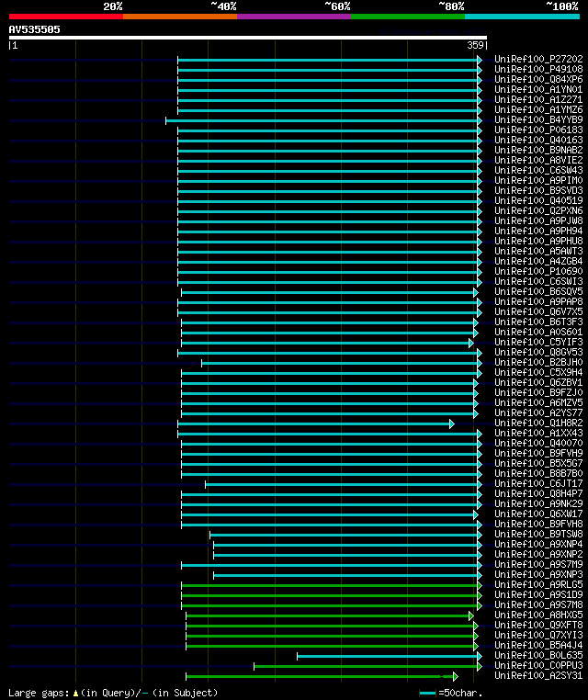Viewport: 588px width, 700px height.
Task: Click the green alignment bar of UniRef100_A9RLG5
Action: (330, 585)
